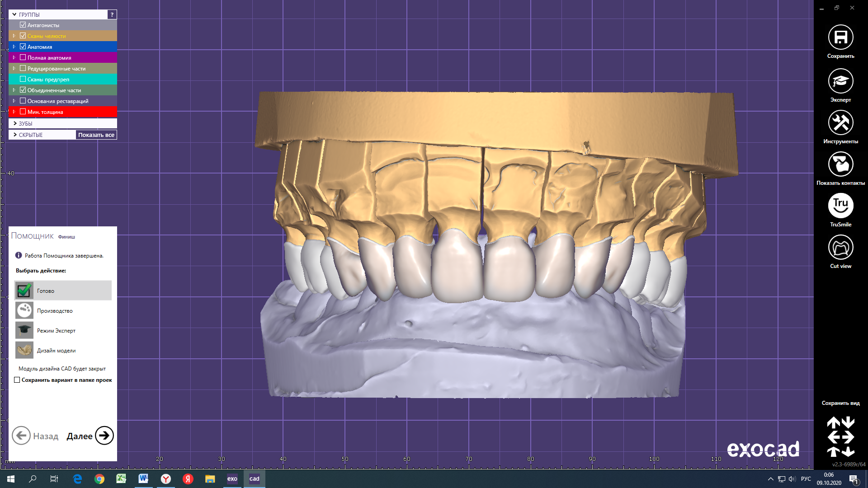The width and height of the screenshot is (868, 488).
Task: Click the Далее next button
Action: 104,436
